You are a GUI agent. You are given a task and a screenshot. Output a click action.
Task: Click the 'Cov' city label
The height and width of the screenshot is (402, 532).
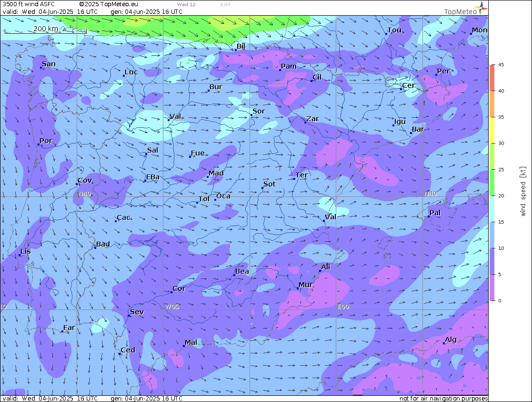click(85, 180)
